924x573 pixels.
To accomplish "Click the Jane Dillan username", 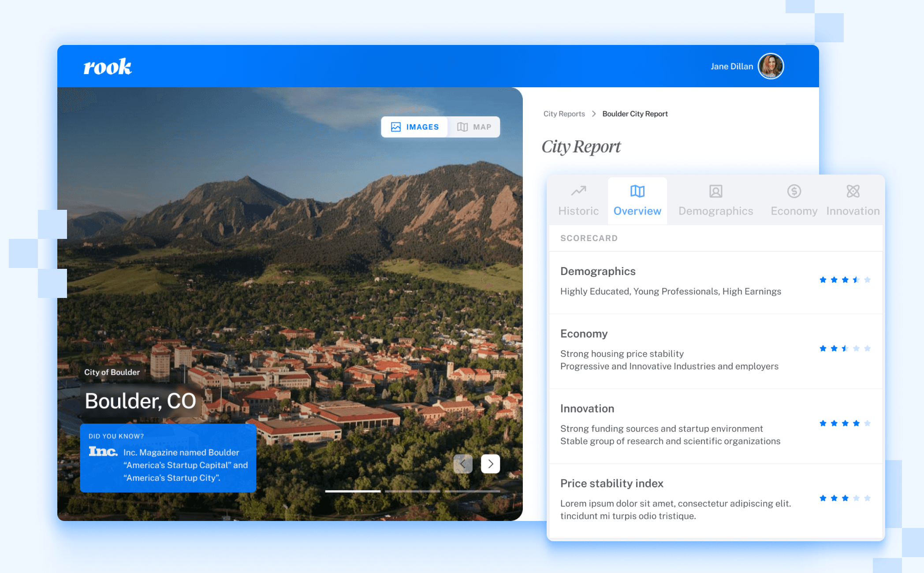I will (731, 67).
